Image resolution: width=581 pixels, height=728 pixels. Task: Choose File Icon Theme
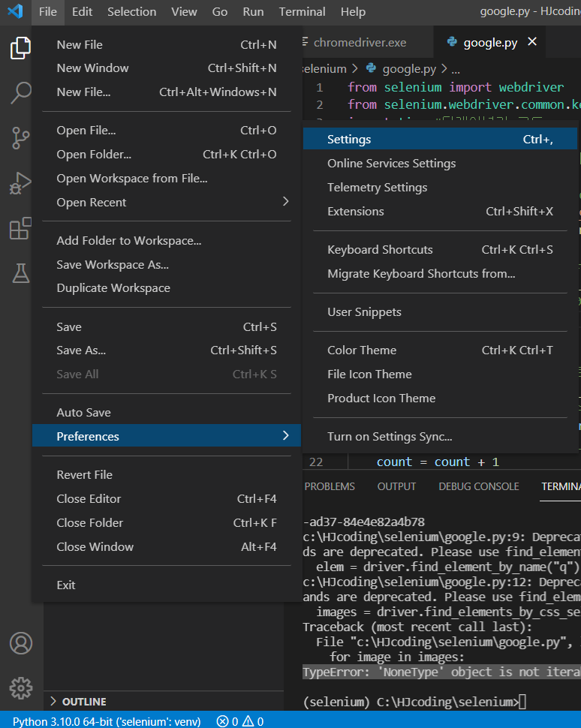pos(440,375)
